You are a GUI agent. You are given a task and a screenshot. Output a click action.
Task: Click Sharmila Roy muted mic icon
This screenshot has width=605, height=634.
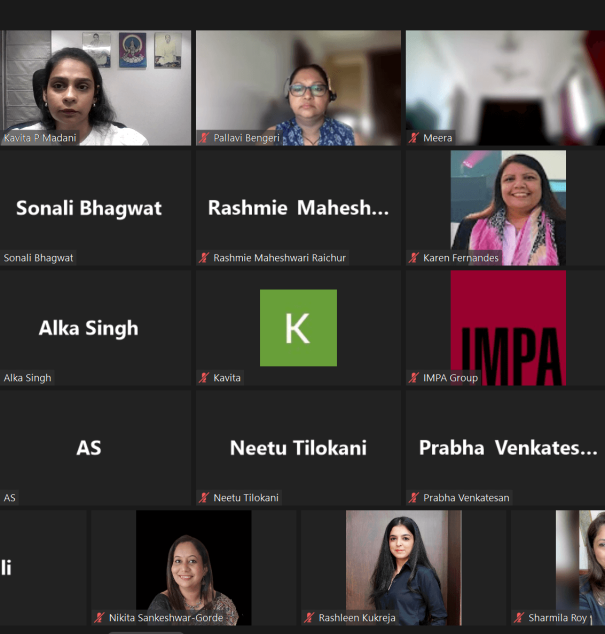(519, 617)
